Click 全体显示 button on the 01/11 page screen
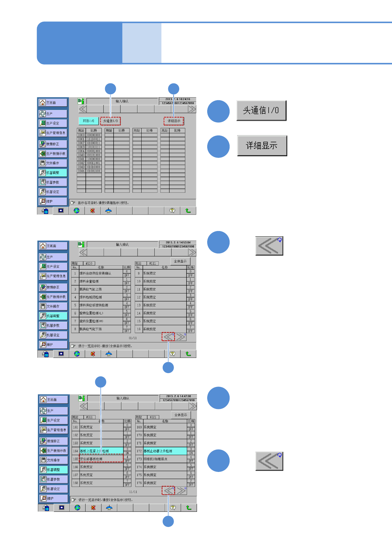Screen dimensions: 392x555 (x=180, y=261)
